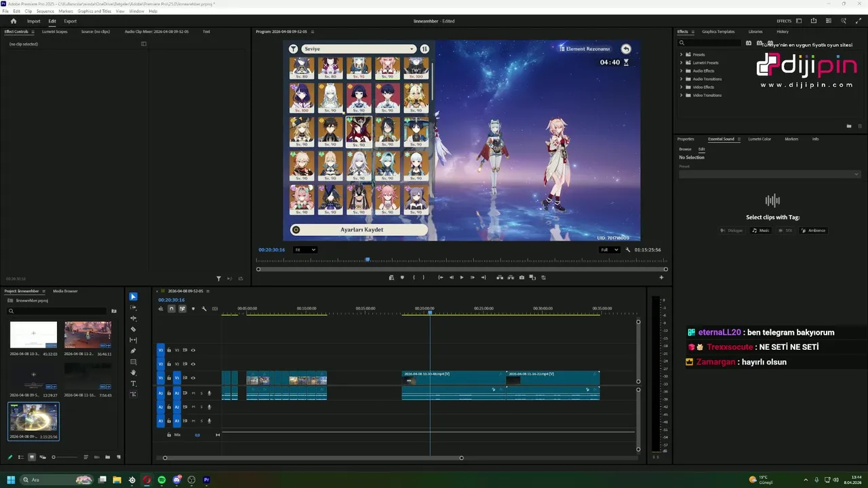This screenshot has height=488, width=868.
Task: Open Essential Sound Preset dropdown
Action: 770,174
